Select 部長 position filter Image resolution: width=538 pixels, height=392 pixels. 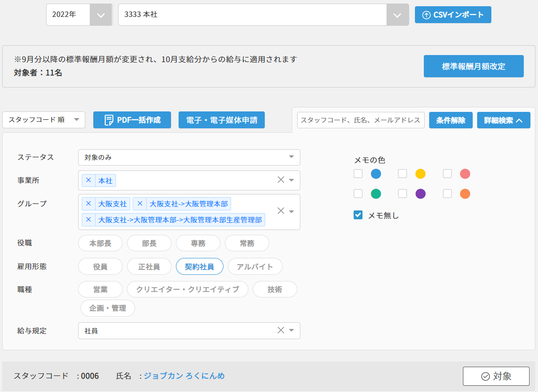(149, 243)
